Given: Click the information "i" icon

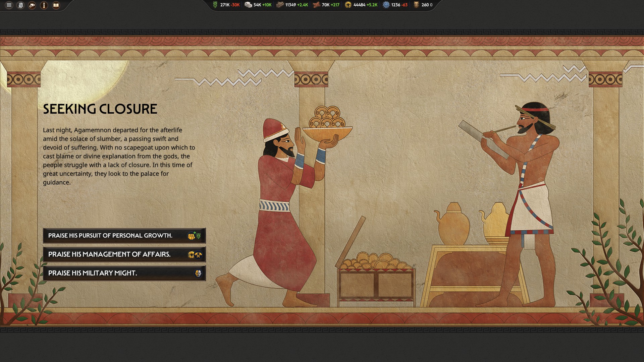Looking at the screenshot, I should (44, 5).
